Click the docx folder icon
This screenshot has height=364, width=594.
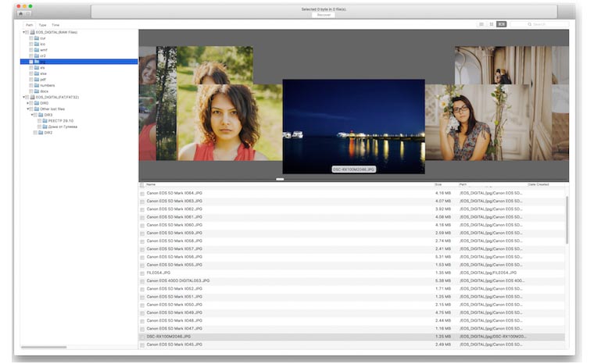(37, 91)
